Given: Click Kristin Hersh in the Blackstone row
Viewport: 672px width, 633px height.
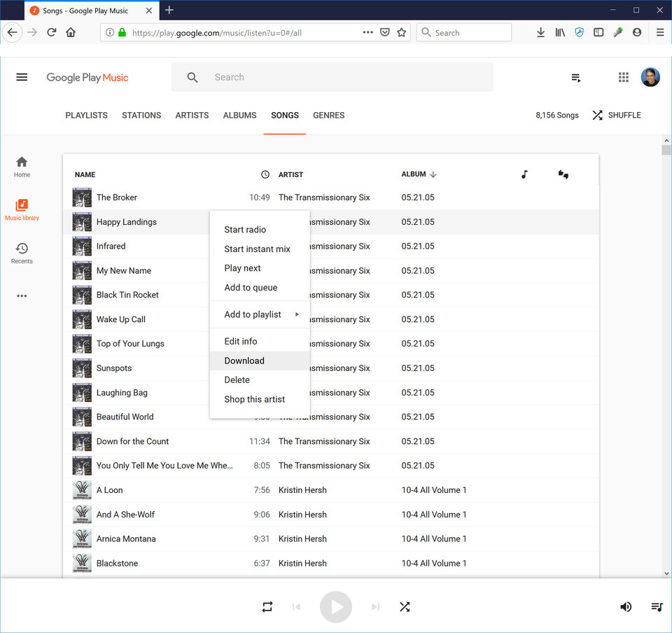Looking at the screenshot, I should click(x=302, y=564).
